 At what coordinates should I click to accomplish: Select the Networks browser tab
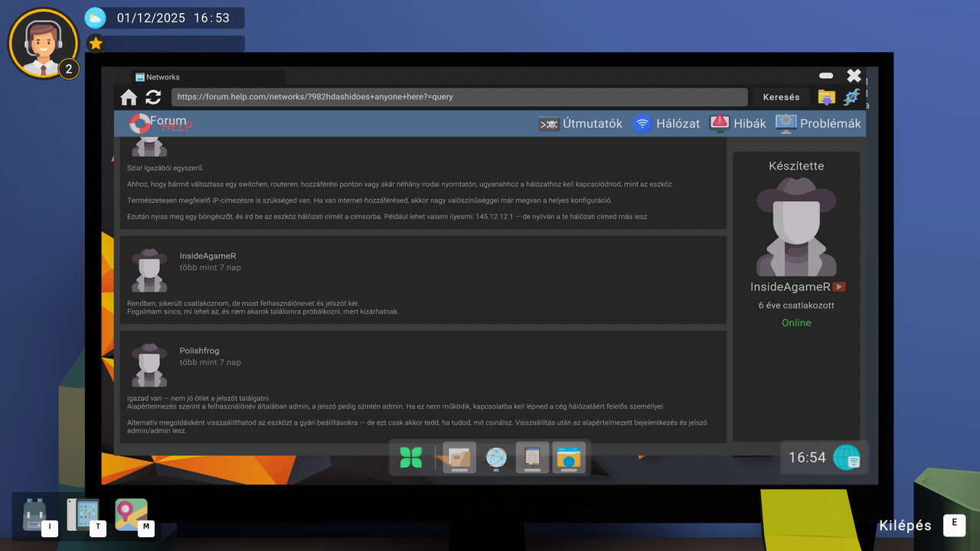pyautogui.click(x=199, y=77)
